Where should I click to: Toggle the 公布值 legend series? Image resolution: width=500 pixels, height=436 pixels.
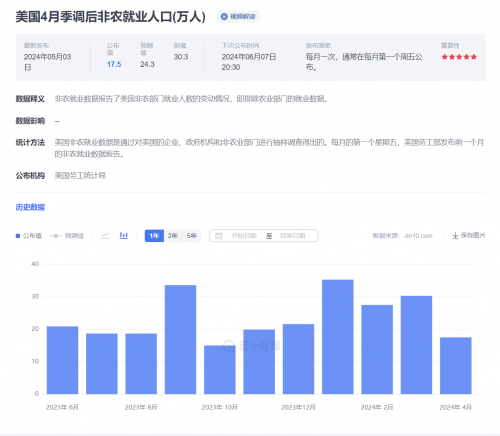pyautogui.click(x=29, y=236)
